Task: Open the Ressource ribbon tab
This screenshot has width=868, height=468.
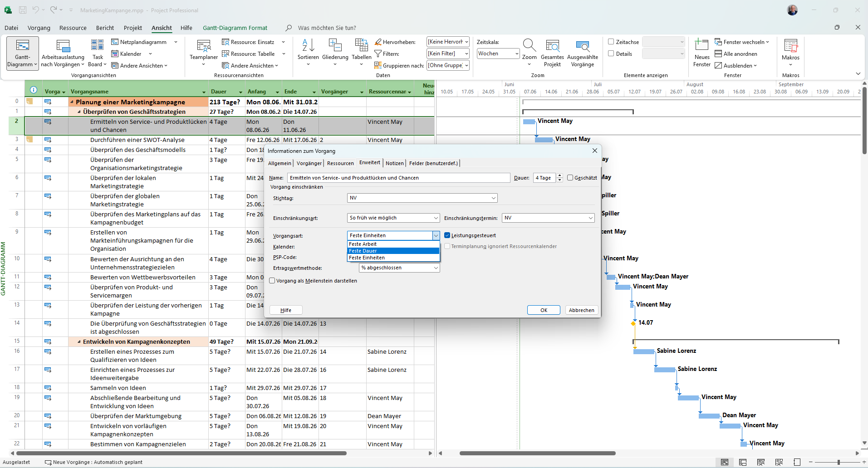Action: click(x=73, y=28)
